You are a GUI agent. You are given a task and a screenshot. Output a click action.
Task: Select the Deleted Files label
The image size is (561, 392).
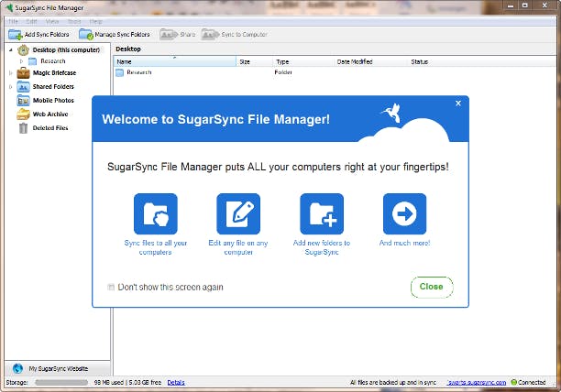tap(50, 128)
